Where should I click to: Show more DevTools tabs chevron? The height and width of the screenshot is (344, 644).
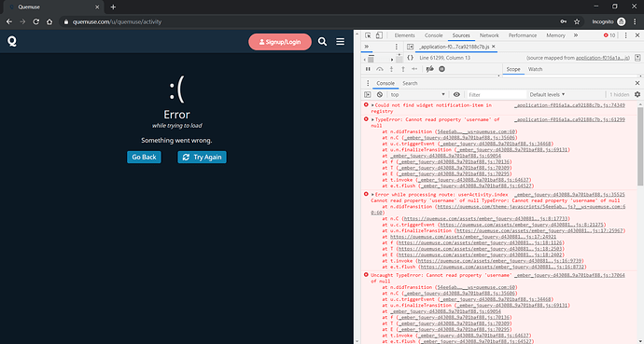coord(576,35)
